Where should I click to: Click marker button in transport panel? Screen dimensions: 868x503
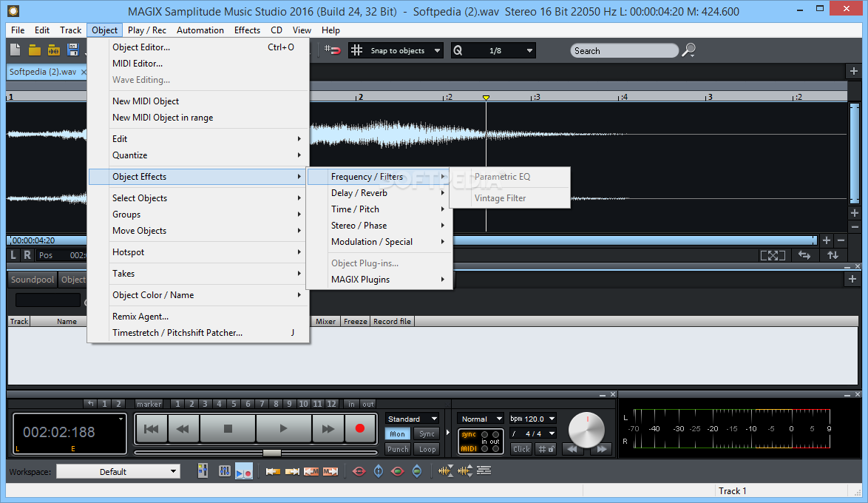[x=149, y=404]
